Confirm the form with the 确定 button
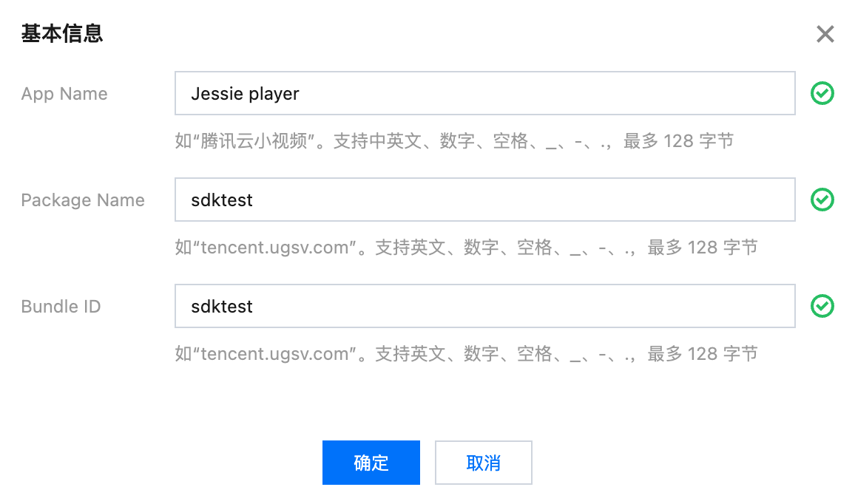Screen dimensions: 855x504 [371, 463]
